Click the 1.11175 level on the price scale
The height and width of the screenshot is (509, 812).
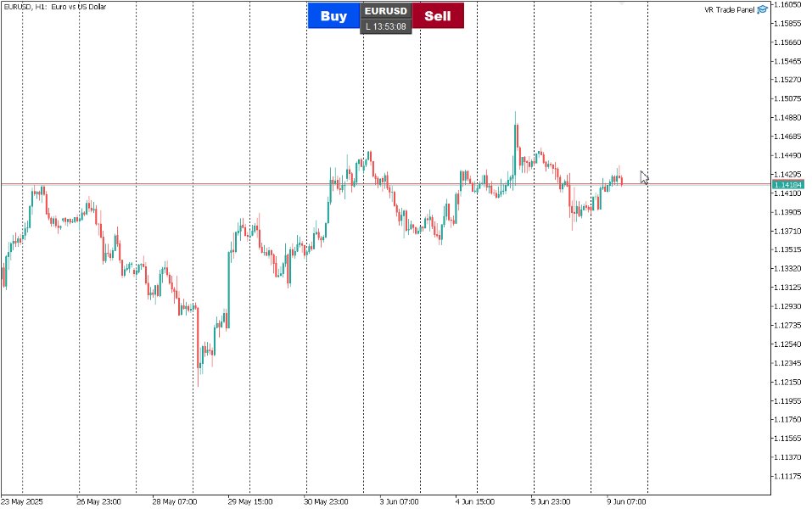pyautogui.click(x=787, y=477)
